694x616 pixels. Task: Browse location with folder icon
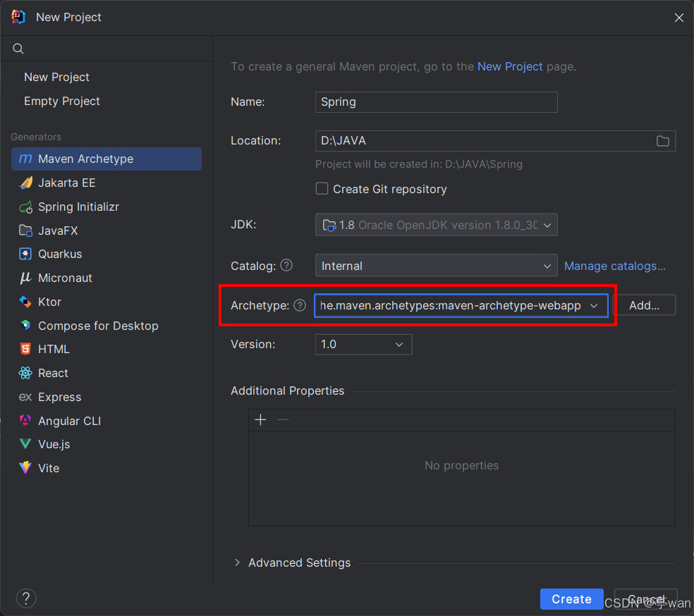coord(662,141)
